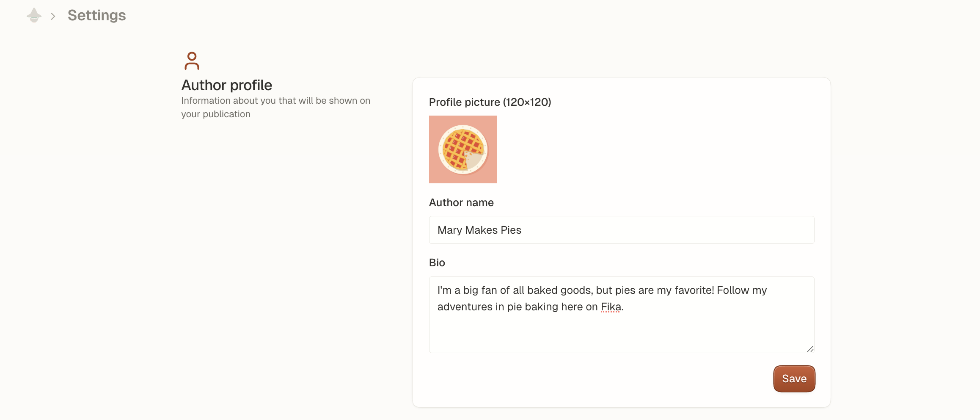Screen dimensions: 980x420
Task: Click the Author profile heading
Action: click(x=227, y=85)
